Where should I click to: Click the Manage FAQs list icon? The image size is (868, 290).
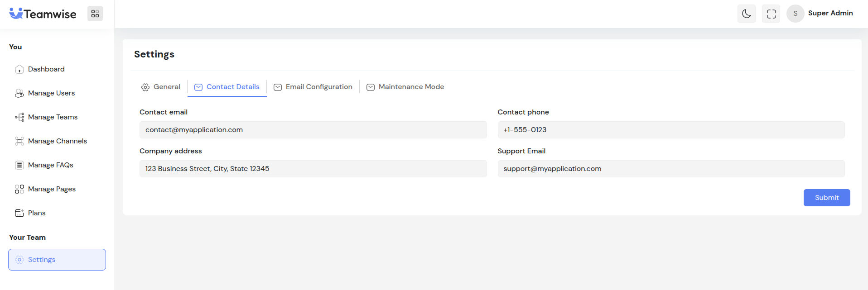(19, 165)
